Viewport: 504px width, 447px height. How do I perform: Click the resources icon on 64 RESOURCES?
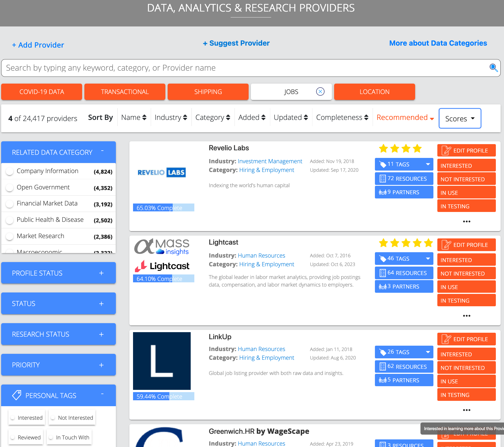coord(382,273)
